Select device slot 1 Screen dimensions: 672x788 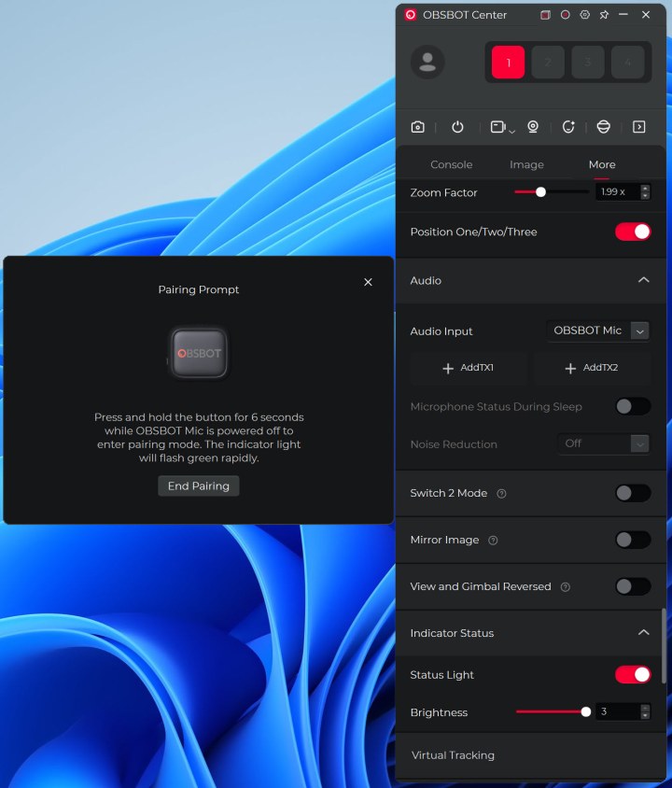pos(509,63)
